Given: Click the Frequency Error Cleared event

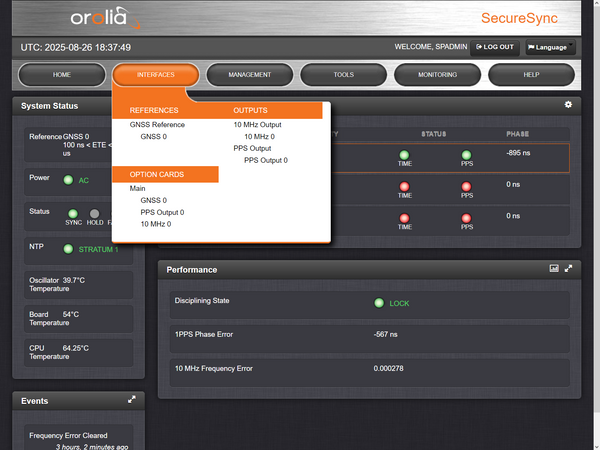Looking at the screenshot, I should coord(68,435).
